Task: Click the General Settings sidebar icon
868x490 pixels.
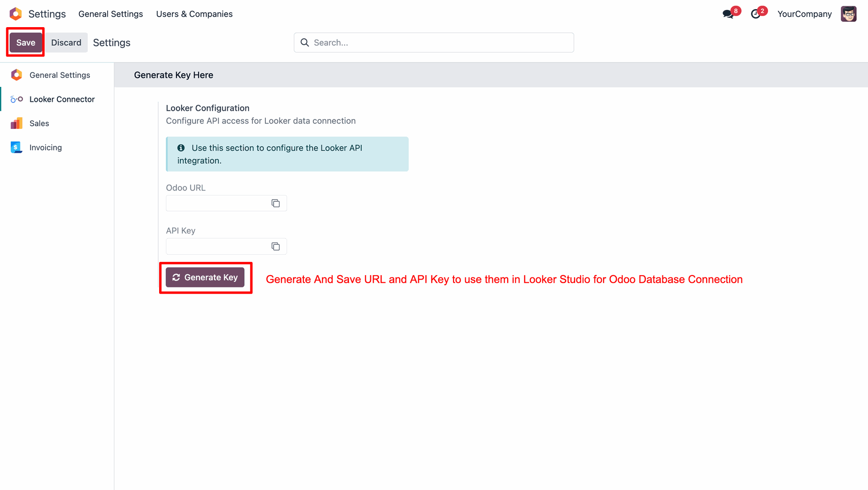Action: (17, 75)
